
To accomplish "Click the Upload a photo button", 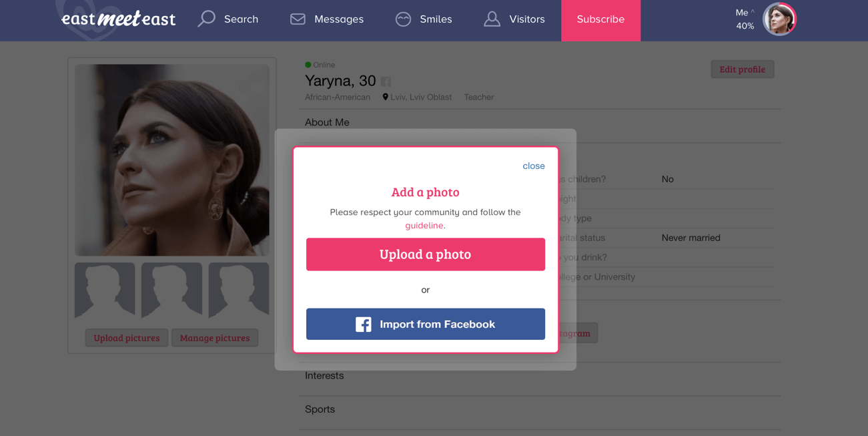I will [x=426, y=254].
